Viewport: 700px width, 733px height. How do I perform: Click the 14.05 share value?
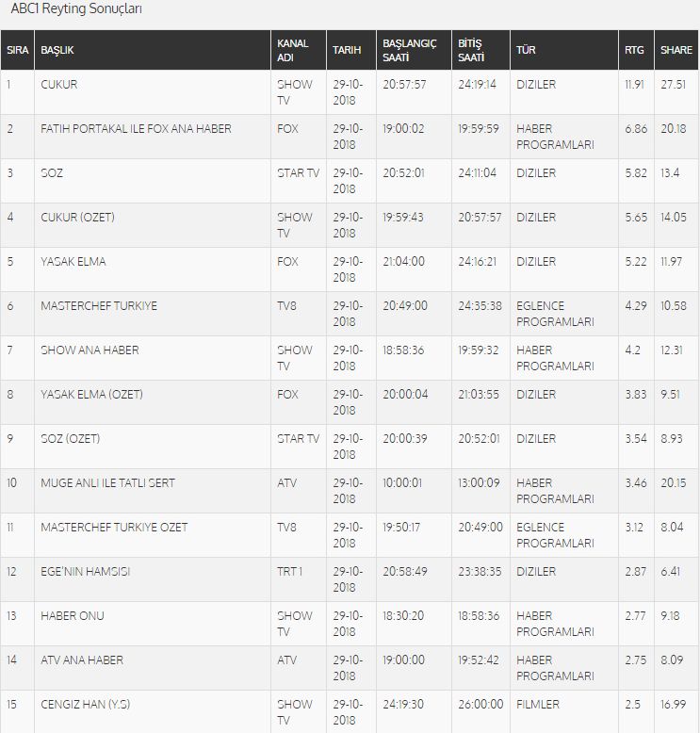click(674, 218)
